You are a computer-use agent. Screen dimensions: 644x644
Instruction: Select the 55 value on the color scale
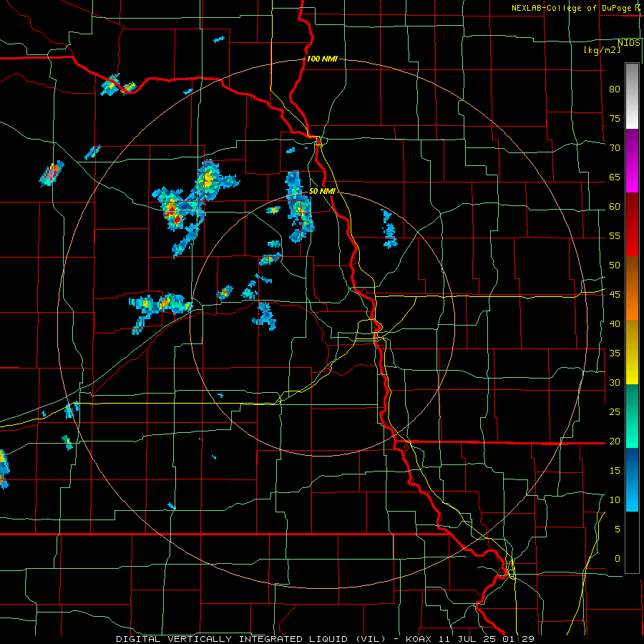click(615, 235)
